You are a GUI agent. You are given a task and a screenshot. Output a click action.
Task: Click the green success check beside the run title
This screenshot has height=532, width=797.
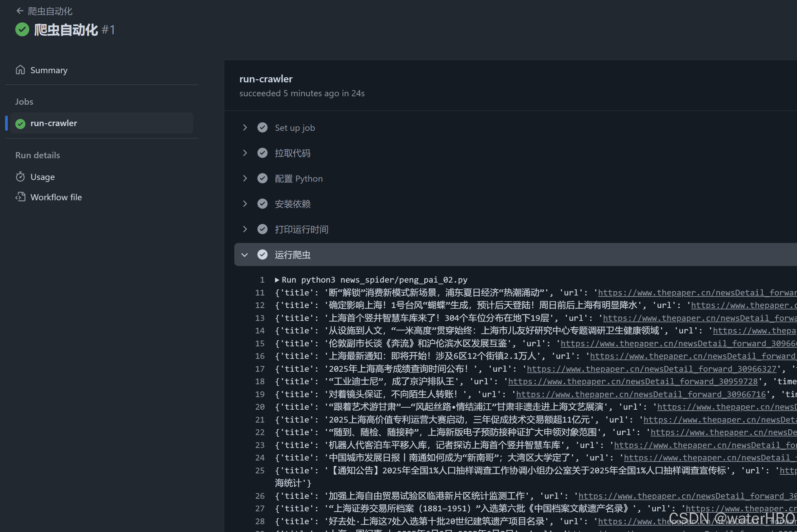[x=22, y=29]
